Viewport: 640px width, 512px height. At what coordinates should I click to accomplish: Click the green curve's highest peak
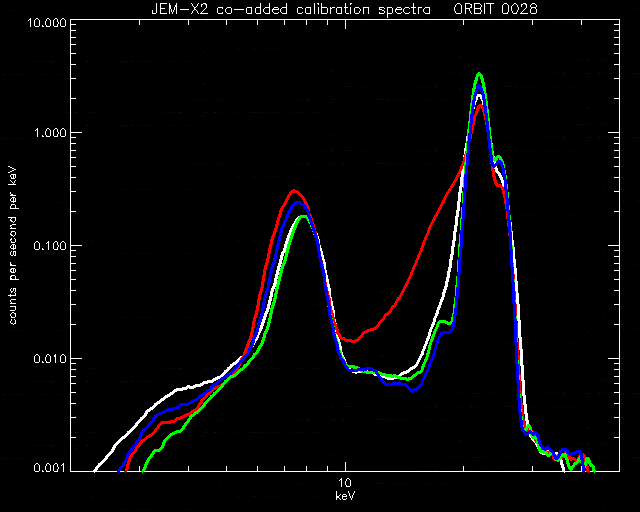point(480,74)
